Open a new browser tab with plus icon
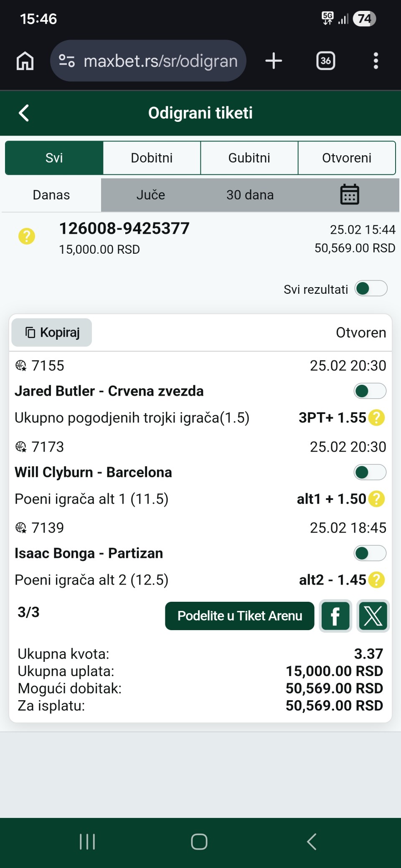The image size is (401, 868). pos(274,61)
